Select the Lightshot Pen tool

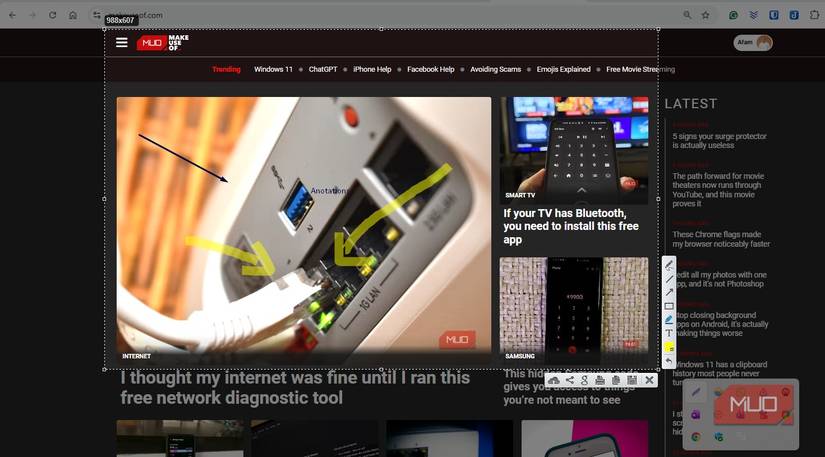[x=669, y=265]
